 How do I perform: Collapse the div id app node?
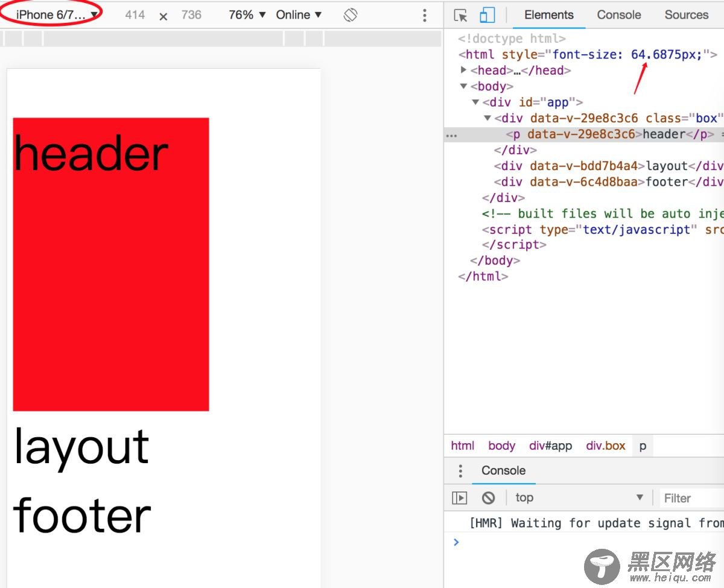coord(475,102)
